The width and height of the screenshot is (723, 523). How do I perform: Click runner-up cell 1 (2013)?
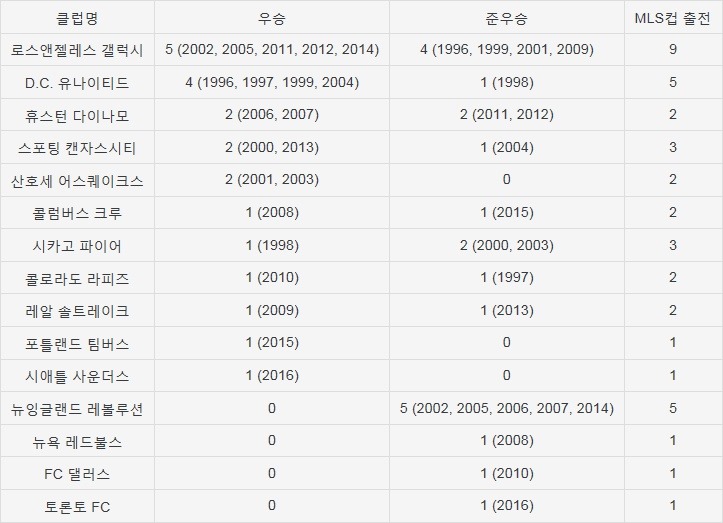click(x=506, y=310)
